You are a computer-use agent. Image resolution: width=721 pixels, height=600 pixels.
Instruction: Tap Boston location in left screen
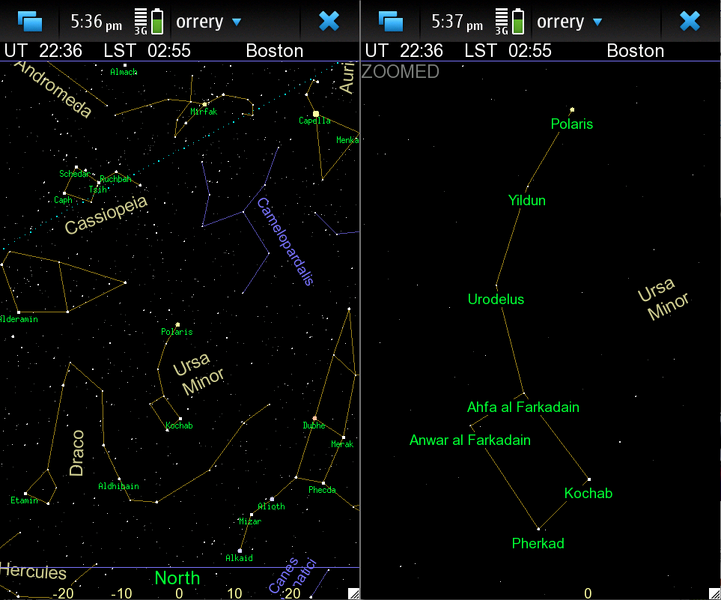click(x=274, y=51)
